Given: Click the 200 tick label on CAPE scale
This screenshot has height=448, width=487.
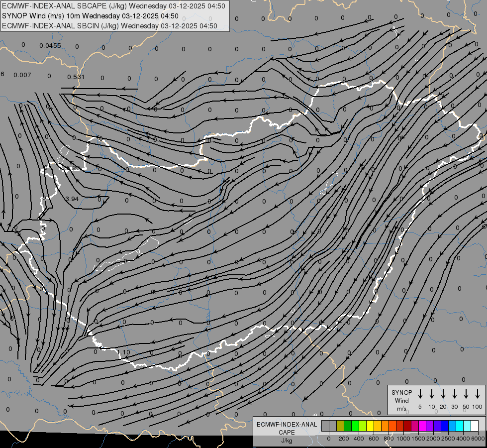Looking at the screenshot, I should (344, 439).
